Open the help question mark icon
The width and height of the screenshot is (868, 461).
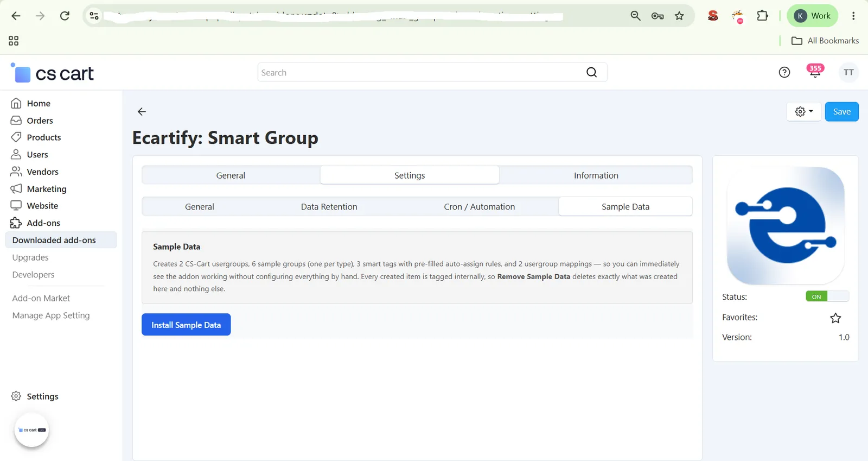coord(784,72)
